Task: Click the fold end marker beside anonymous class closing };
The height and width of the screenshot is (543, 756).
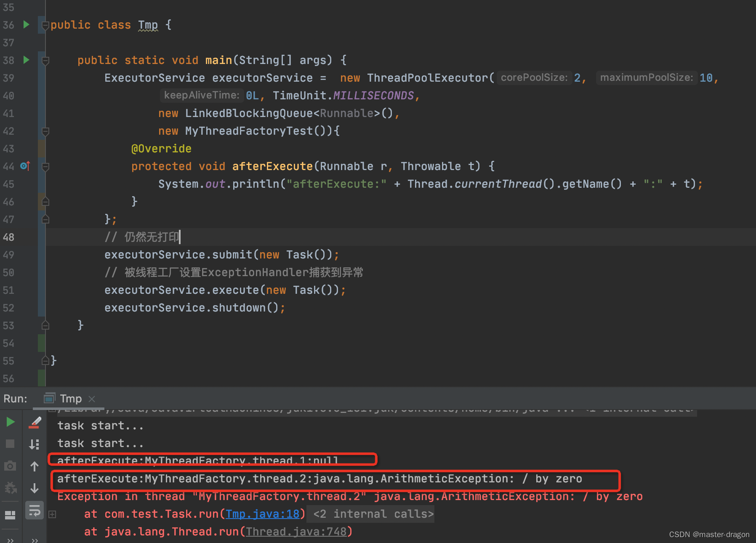Action: [45, 219]
